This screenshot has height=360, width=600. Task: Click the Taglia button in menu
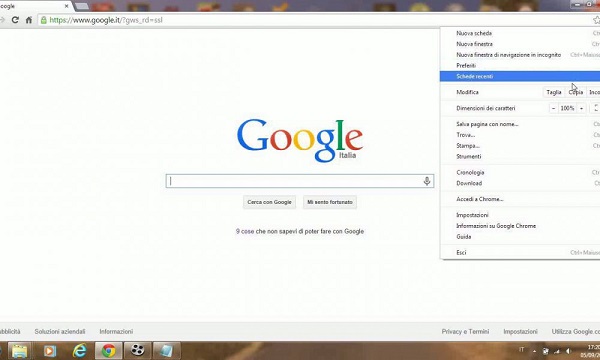(554, 92)
